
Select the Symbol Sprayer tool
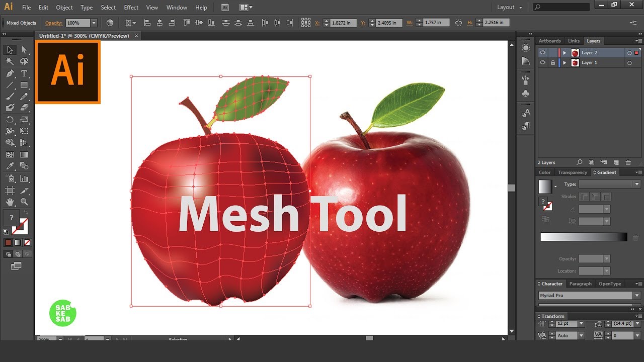point(10,178)
